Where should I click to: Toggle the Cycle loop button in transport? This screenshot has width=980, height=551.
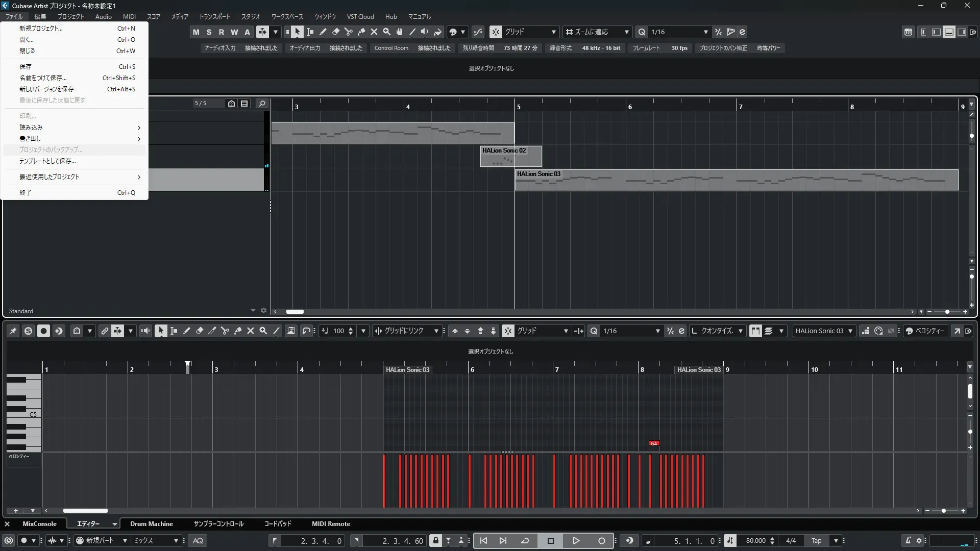pyautogui.click(x=525, y=541)
